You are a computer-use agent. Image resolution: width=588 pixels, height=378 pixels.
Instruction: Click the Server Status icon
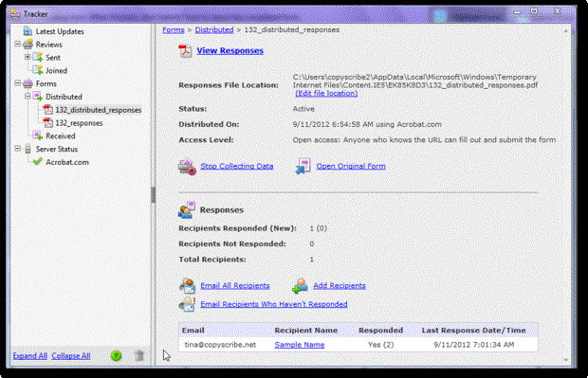[28, 149]
